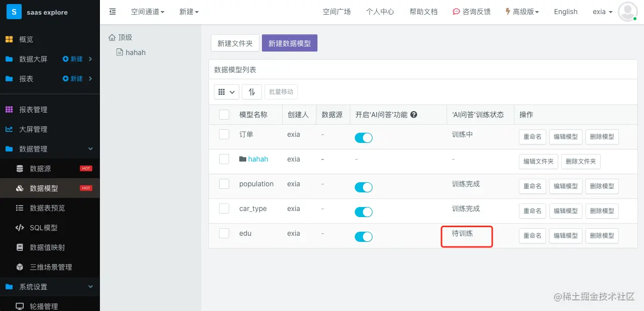This screenshot has height=311, width=644.
Task: Open 个人中心
Action: [380, 12]
